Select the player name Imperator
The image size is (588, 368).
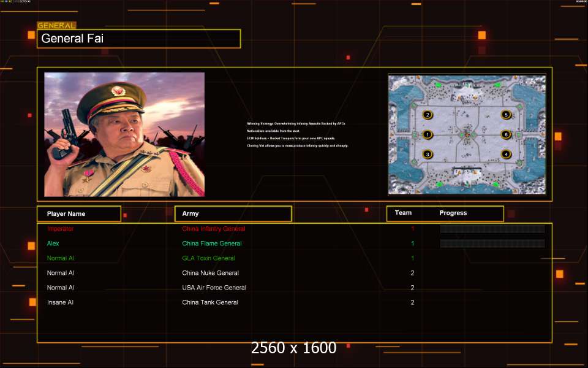pyautogui.click(x=61, y=229)
